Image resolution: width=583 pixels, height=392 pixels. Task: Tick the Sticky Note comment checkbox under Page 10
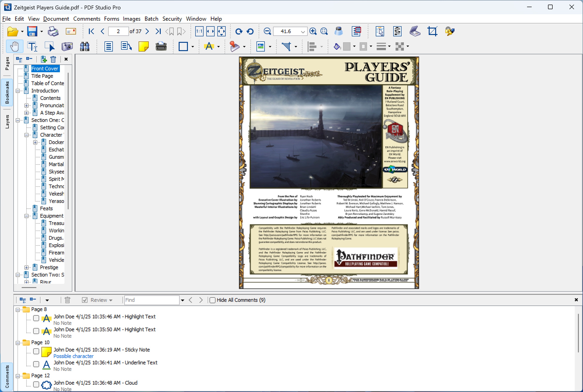pos(36,351)
